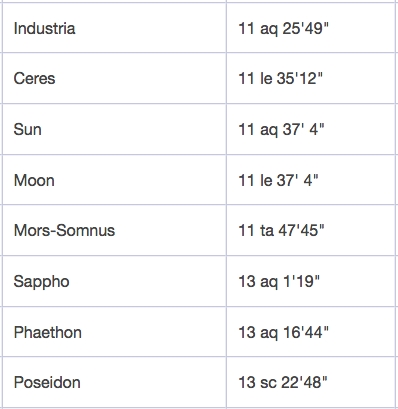The height and width of the screenshot is (409, 398).
Task: Click the 'sc' sign in Poseidon's row
Action: tap(268, 383)
